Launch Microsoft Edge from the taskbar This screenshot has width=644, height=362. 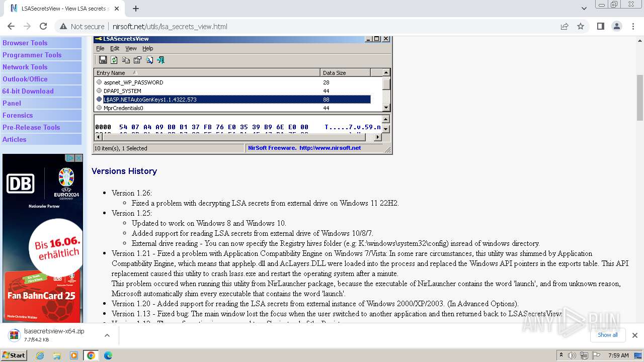coord(108,355)
